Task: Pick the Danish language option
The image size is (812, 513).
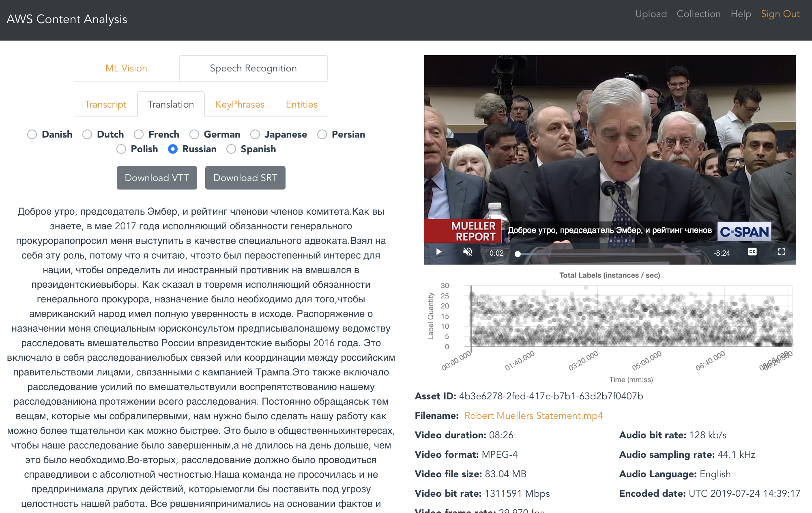Action: click(32, 134)
